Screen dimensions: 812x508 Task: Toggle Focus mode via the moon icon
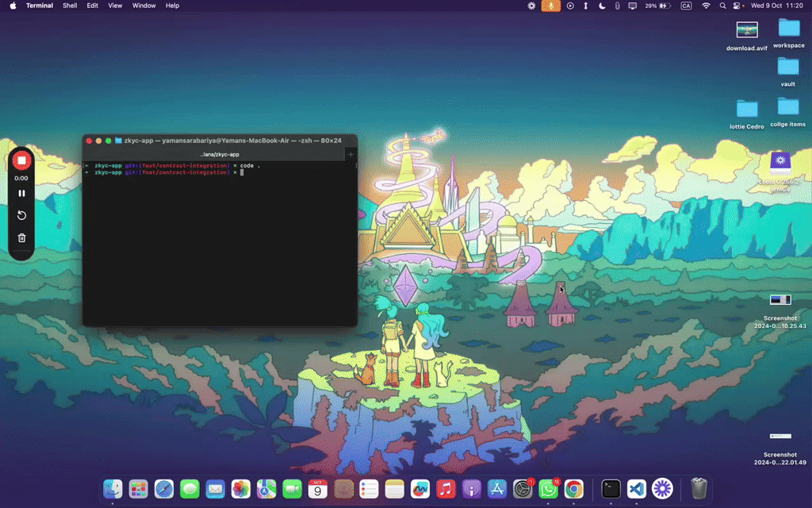[602, 6]
